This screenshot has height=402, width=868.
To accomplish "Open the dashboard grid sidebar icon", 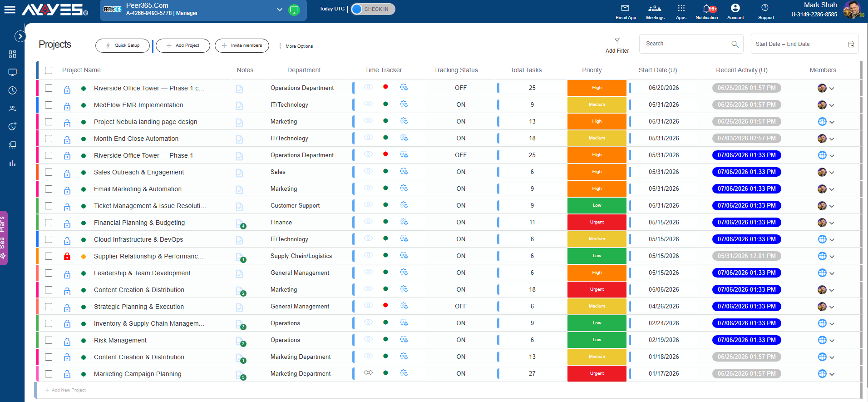I will pyautogui.click(x=12, y=54).
